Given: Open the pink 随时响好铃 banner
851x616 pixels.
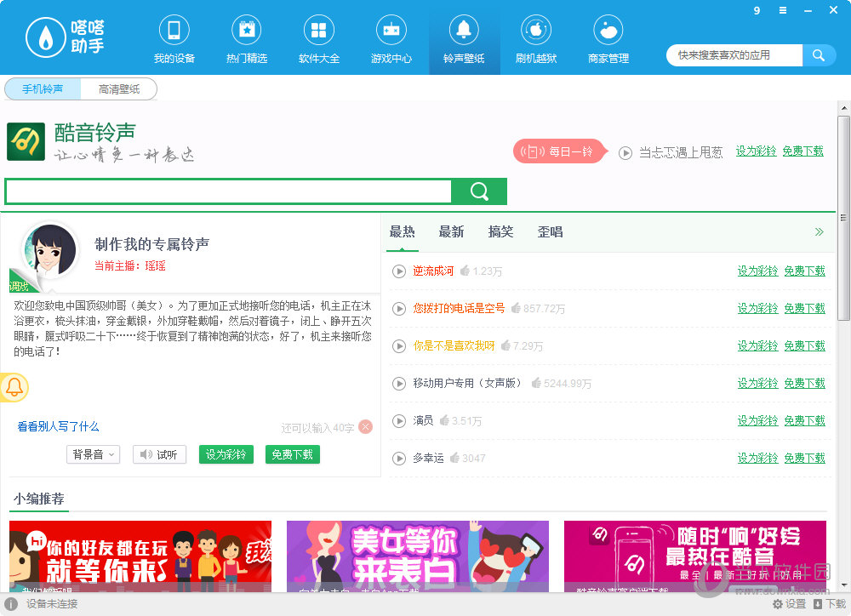Looking at the screenshot, I should (694, 556).
